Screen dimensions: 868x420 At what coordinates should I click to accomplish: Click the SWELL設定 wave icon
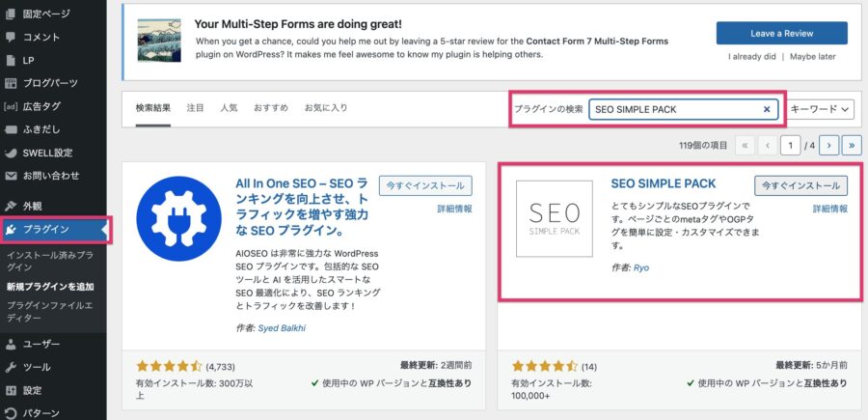tap(10, 153)
